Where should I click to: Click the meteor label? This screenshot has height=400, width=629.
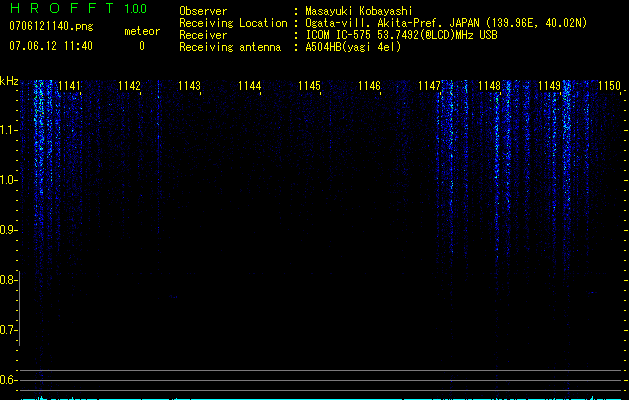click(x=142, y=31)
